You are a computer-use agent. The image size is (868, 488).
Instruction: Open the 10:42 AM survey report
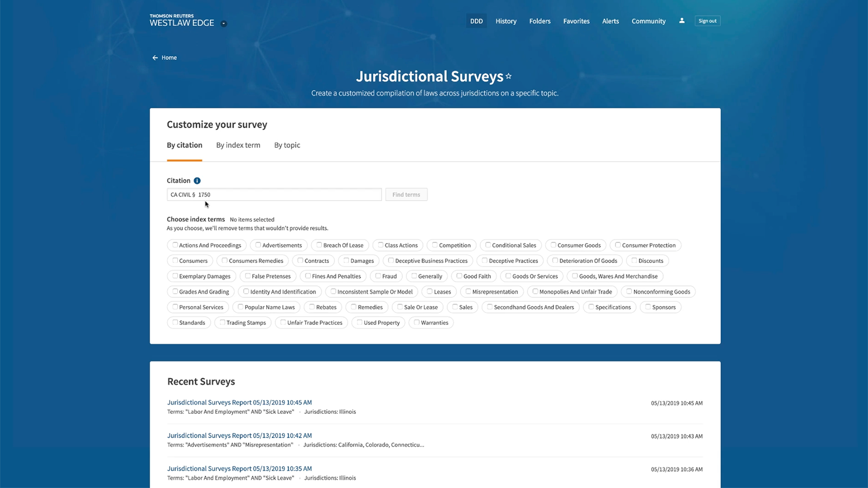coord(240,436)
